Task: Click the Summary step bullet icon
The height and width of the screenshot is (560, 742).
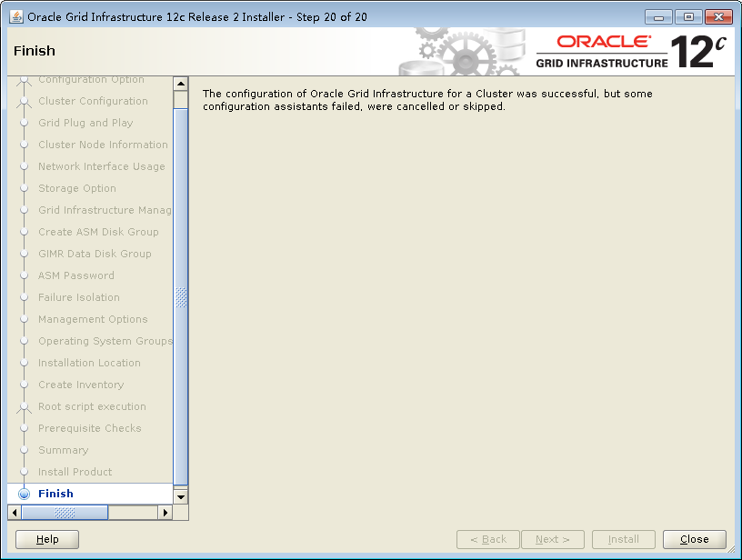Action: (x=25, y=450)
